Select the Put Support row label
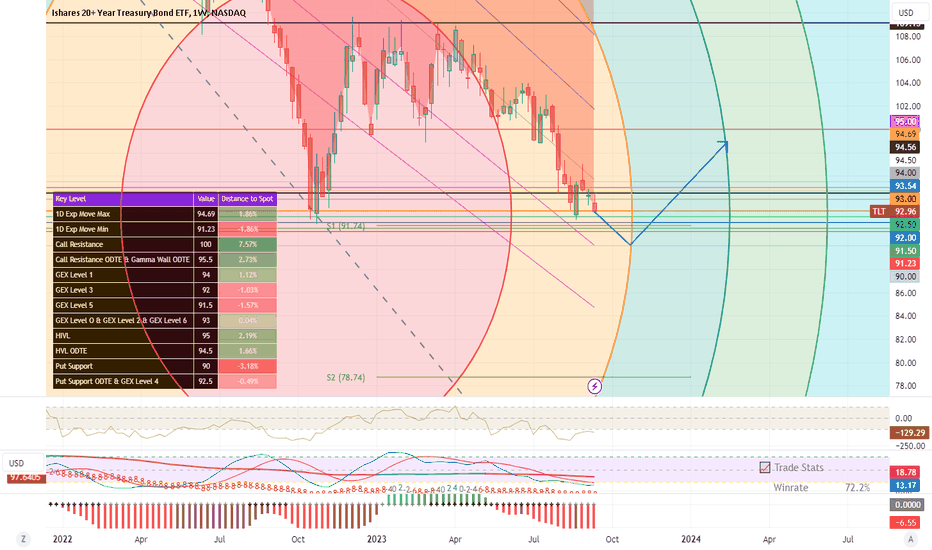 click(74, 366)
